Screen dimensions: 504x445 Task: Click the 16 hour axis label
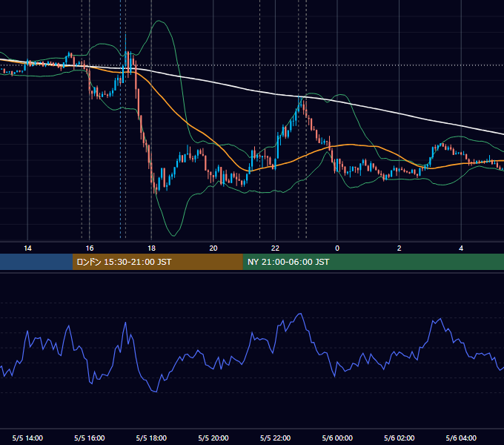tap(90, 248)
